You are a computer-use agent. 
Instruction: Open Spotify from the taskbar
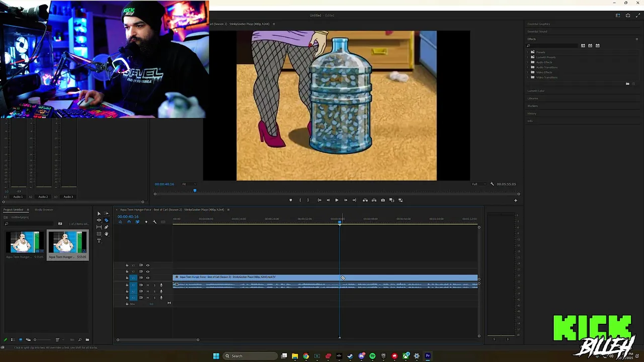pyautogui.click(x=372, y=356)
